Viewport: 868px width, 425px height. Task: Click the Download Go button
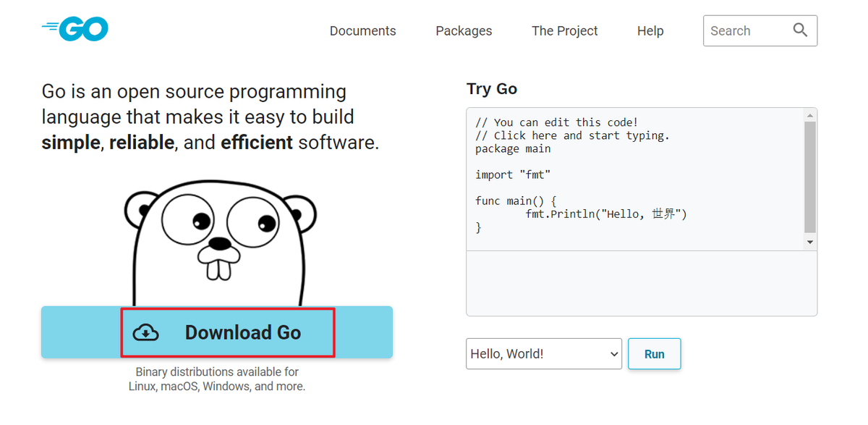217,332
